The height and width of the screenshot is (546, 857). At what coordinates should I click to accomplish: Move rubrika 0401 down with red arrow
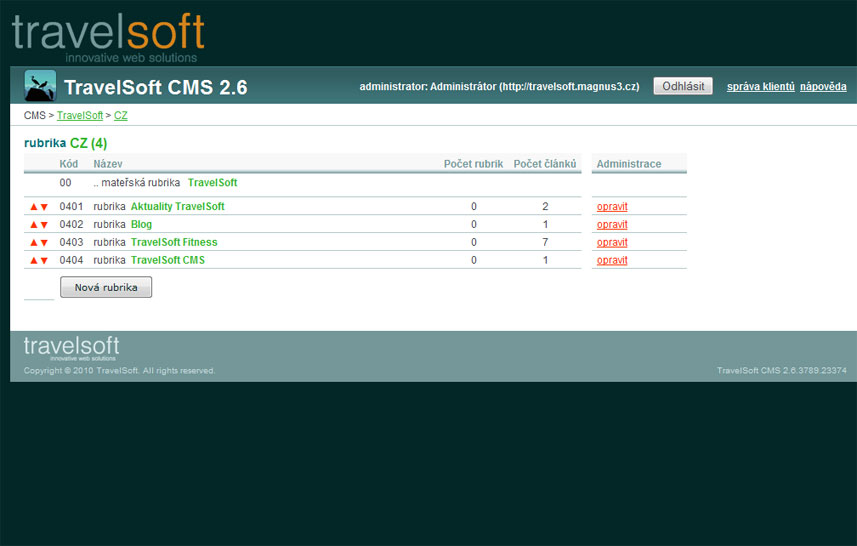point(44,207)
